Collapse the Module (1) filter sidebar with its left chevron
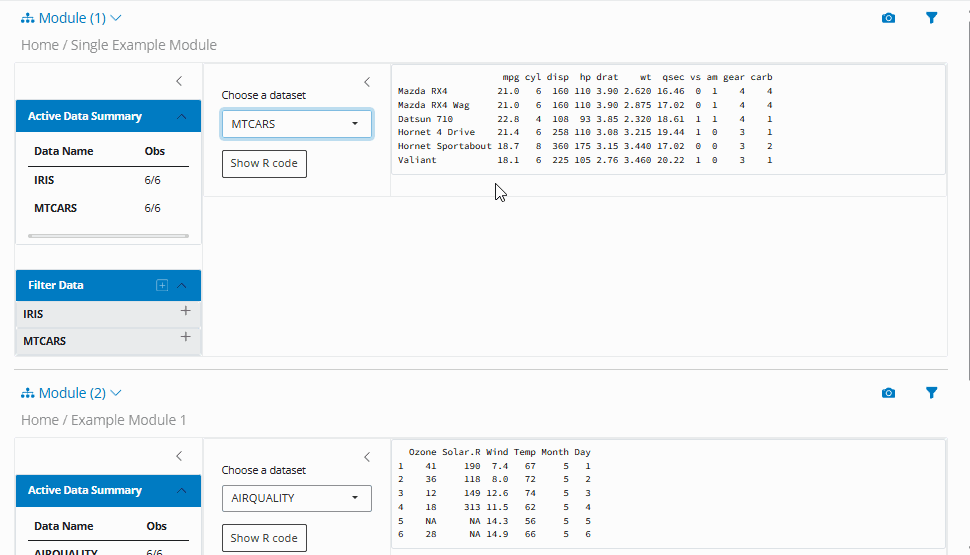The image size is (970, 555). [179, 81]
